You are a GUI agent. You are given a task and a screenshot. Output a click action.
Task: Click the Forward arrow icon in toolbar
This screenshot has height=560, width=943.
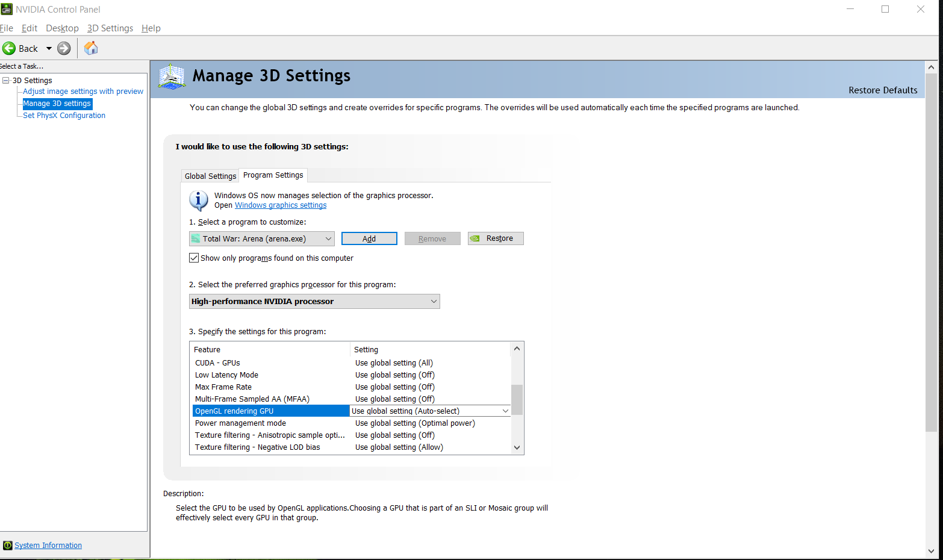click(x=64, y=49)
